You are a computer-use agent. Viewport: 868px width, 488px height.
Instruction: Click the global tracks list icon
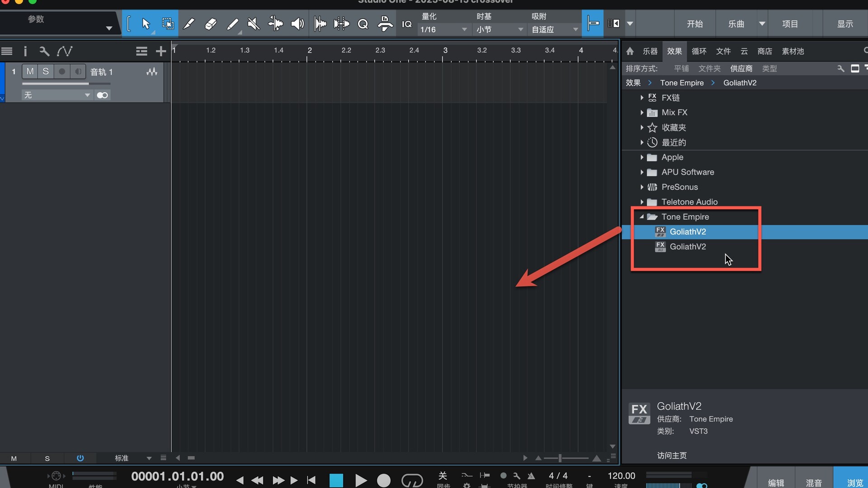coord(142,51)
